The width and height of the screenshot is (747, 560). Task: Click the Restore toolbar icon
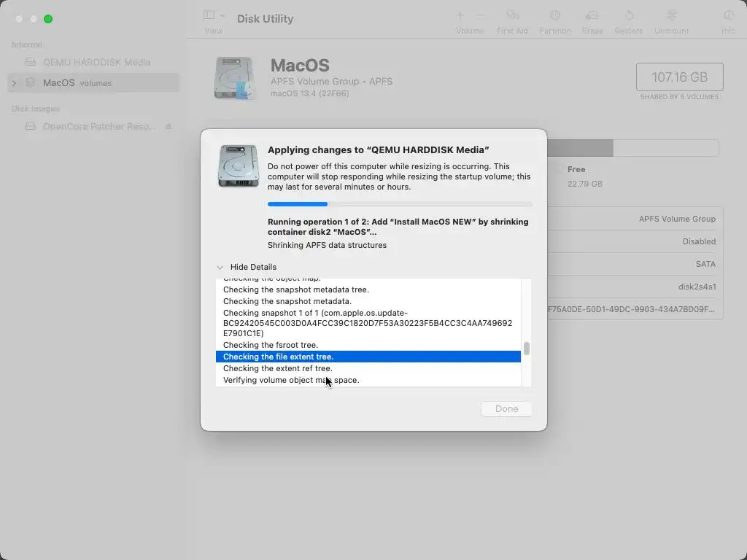tap(629, 15)
